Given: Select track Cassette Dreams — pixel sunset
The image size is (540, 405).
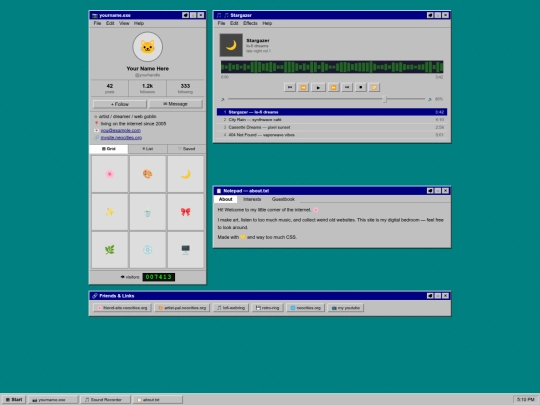Looking at the screenshot, I should pos(332,127).
